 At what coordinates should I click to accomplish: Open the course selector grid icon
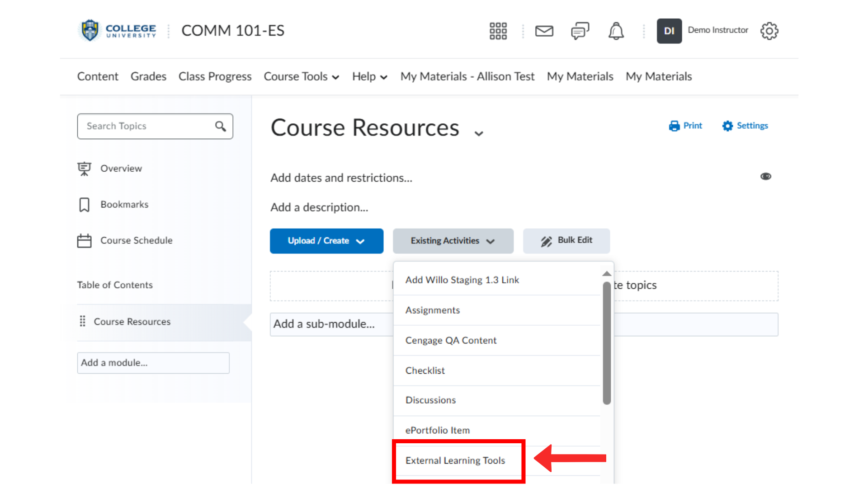tap(498, 31)
